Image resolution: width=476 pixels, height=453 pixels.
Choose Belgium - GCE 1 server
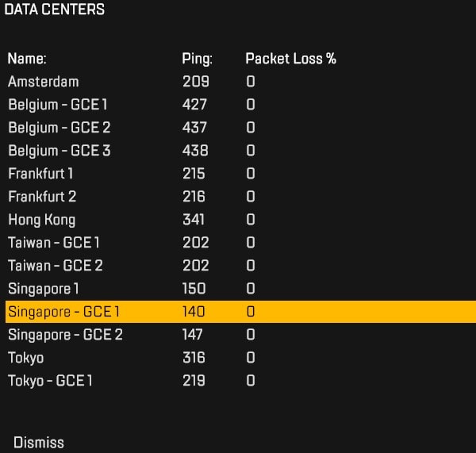click(57, 105)
